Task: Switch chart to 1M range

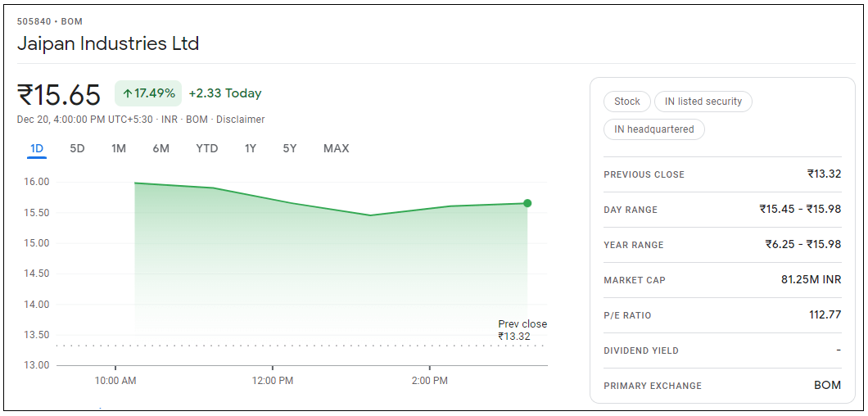Action: pos(119,148)
